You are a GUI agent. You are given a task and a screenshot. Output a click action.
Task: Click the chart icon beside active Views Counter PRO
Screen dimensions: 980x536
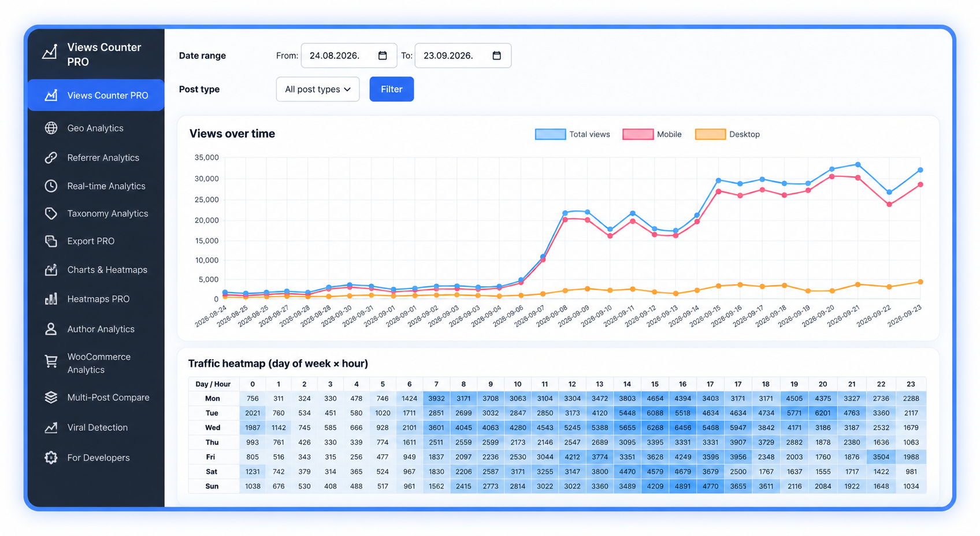(51, 95)
